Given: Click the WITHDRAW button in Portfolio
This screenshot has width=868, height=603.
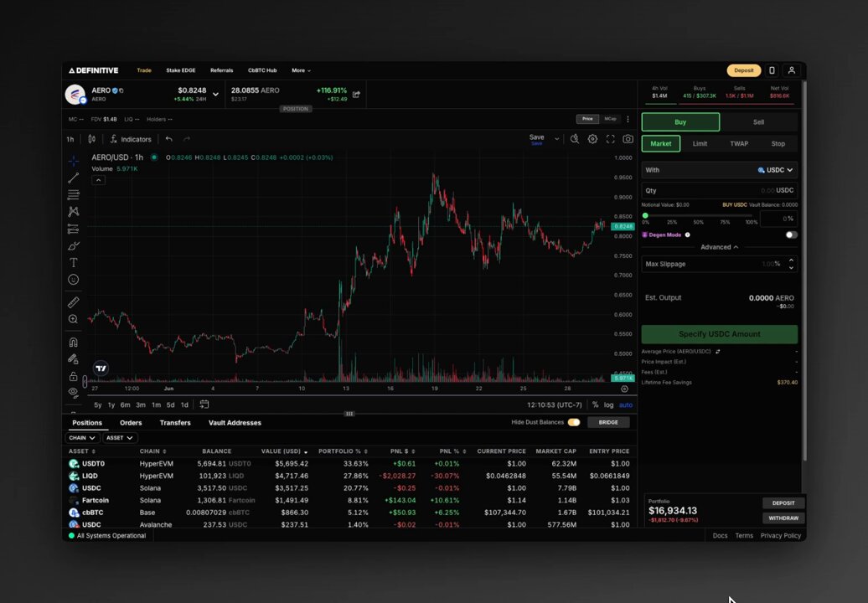Looking at the screenshot, I should (783, 518).
